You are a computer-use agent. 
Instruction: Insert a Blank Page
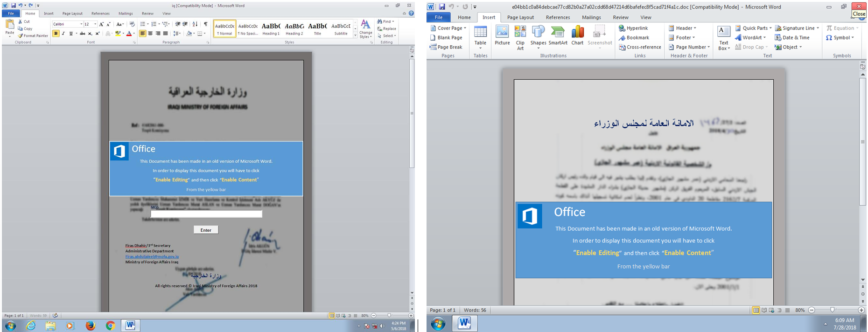446,38
